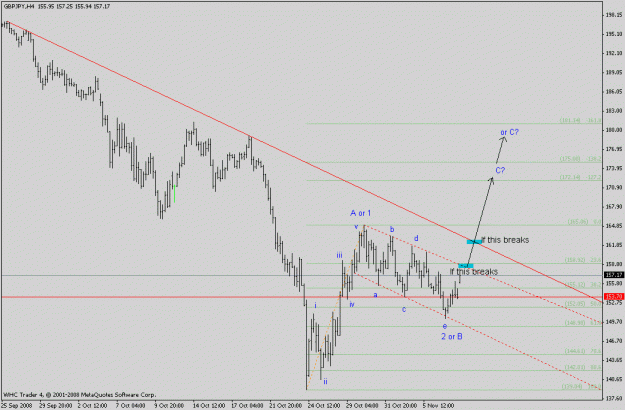Click the lowercase "d" wave label
The height and width of the screenshot is (410, 625).
pyautogui.click(x=416, y=238)
